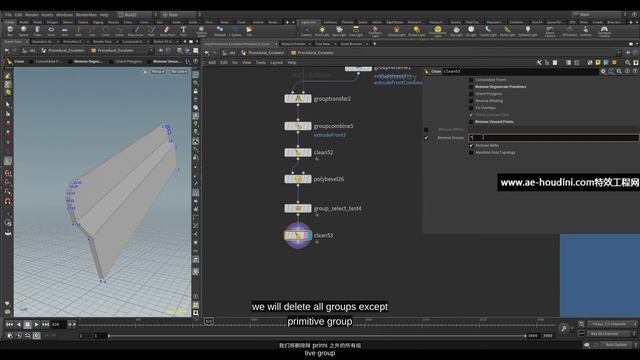640x360 pixels.
Task: Click Procedural_Escalator in network path
Action: (x=266, y=53)
